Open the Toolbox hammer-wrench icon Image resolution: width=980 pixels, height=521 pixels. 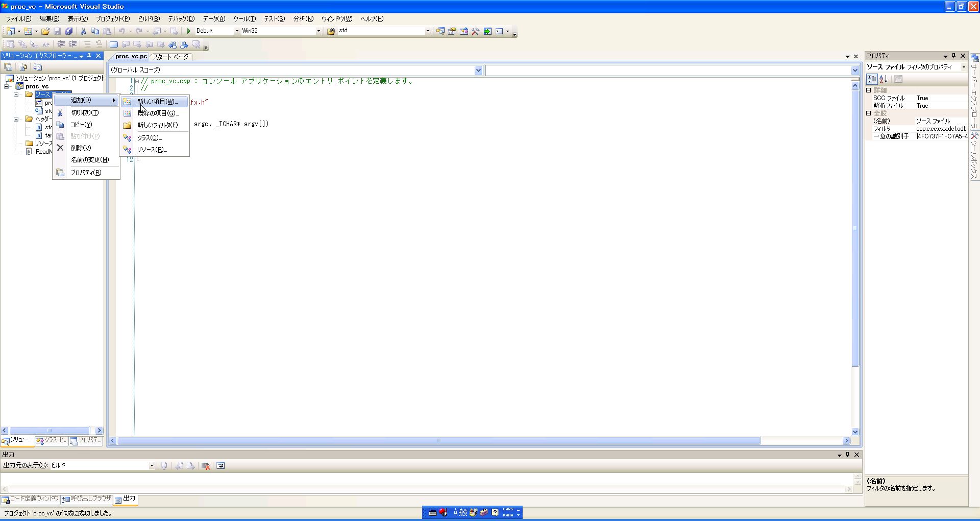(x=475, y=31)
